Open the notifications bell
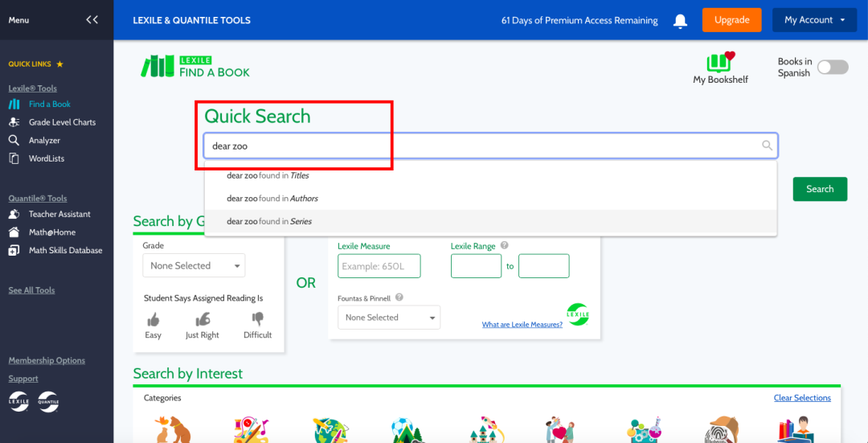Viewport: 868px width, 443px height. pos(680,20)
